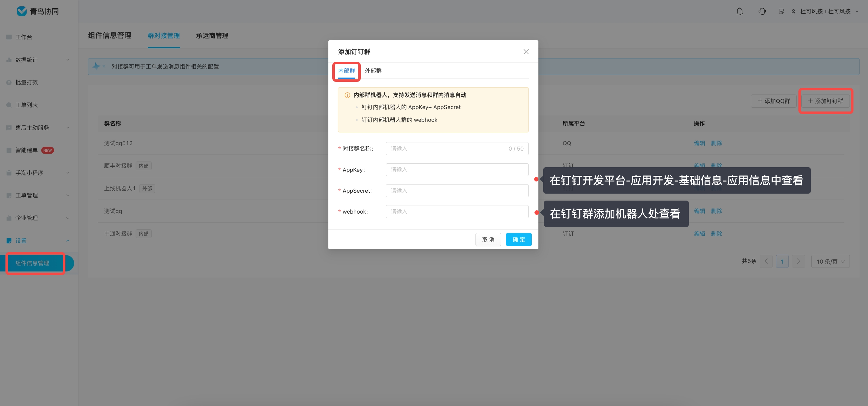Close the 添加钉钉群 dialog

tap(526, 52)
